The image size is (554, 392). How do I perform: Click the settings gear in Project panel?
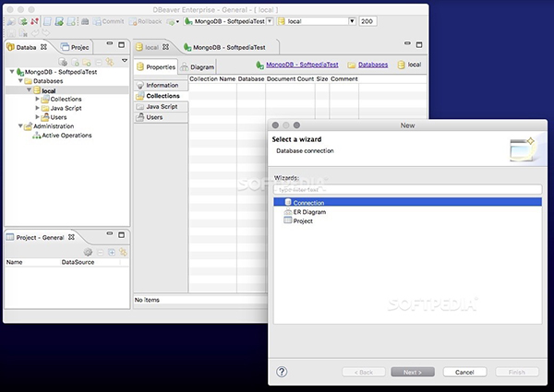click(x=89, y=251)
